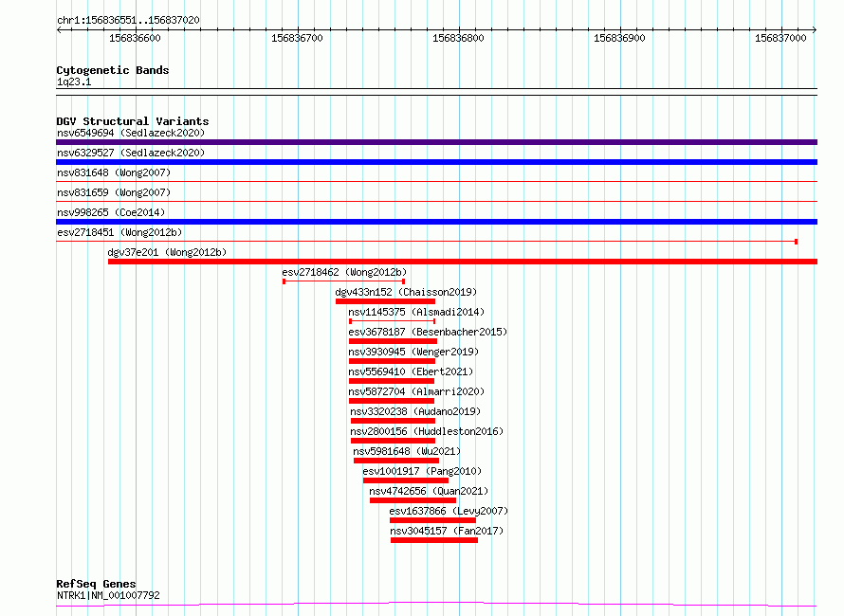
Task: Click the 156836900 ruler position
Action: [x=619, y=38]
